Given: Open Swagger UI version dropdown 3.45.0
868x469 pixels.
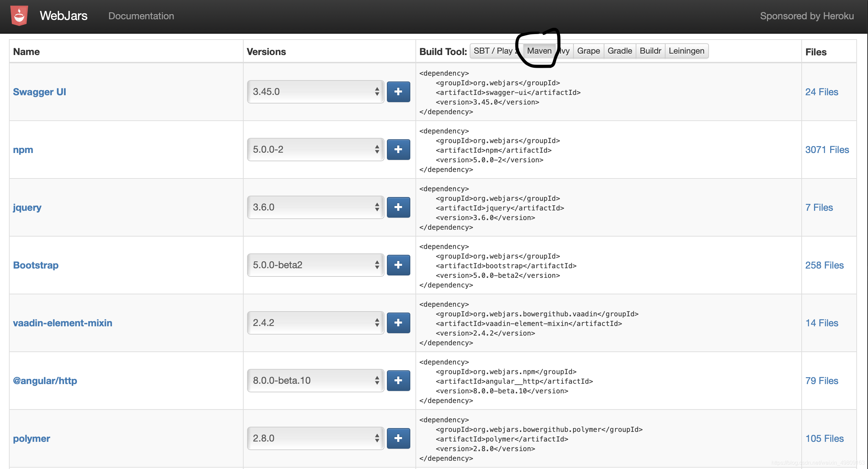Looking at the screenshot, I should pos(315,92).
